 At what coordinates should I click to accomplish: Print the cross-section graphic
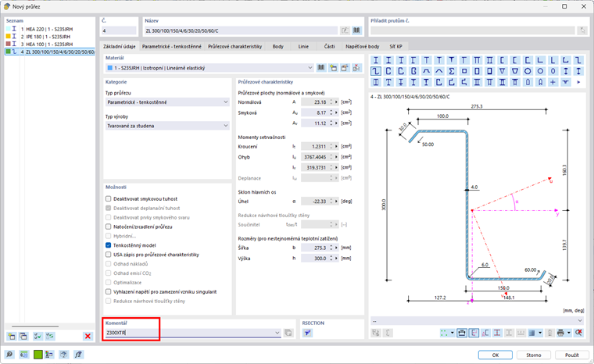coord(560,333)
